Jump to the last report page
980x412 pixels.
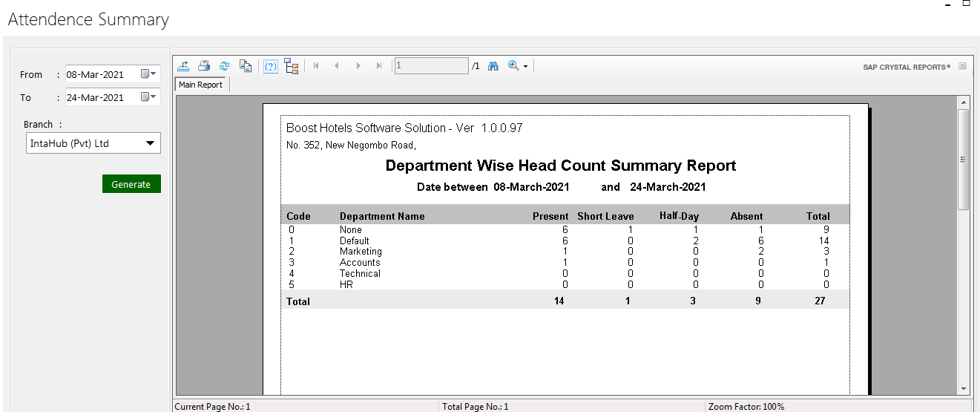click(x=379, y=66)
